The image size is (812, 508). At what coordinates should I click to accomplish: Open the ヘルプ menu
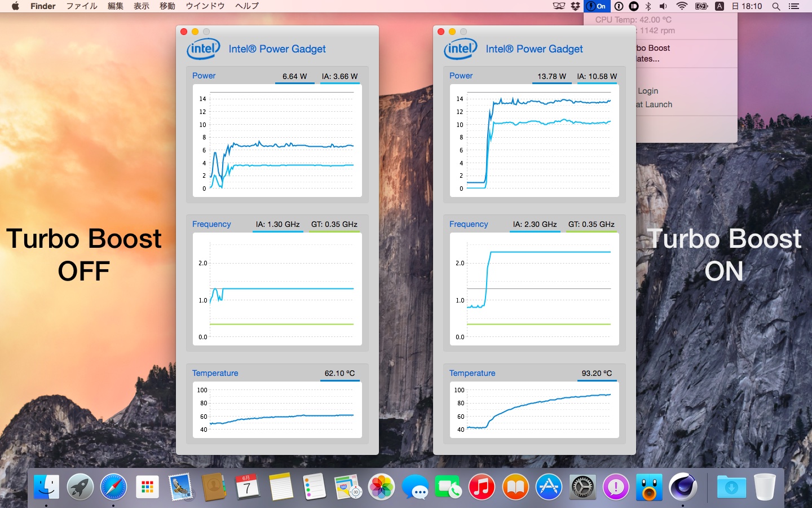coord(247,6)
